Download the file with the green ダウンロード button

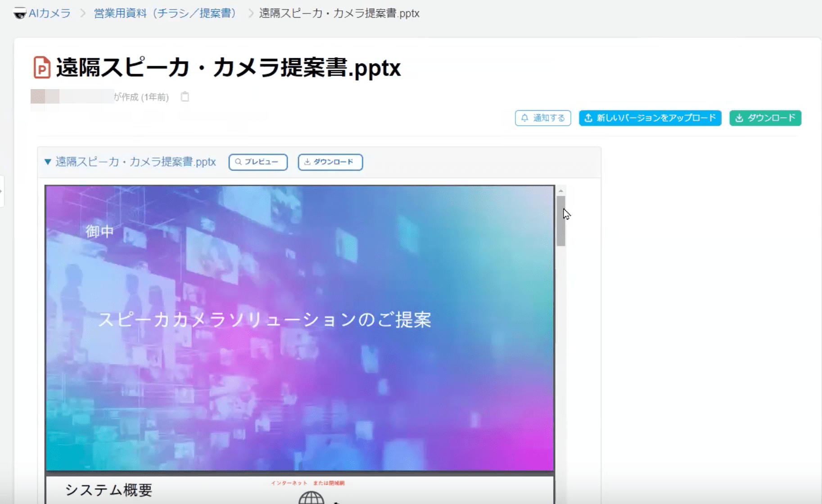click(x=765, y=118)
